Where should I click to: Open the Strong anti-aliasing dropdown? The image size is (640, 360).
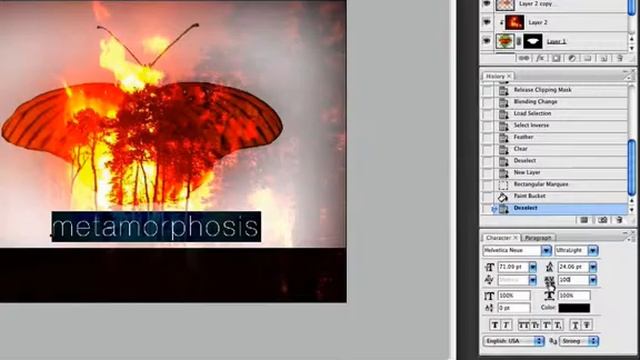click(x=579, y=341)
